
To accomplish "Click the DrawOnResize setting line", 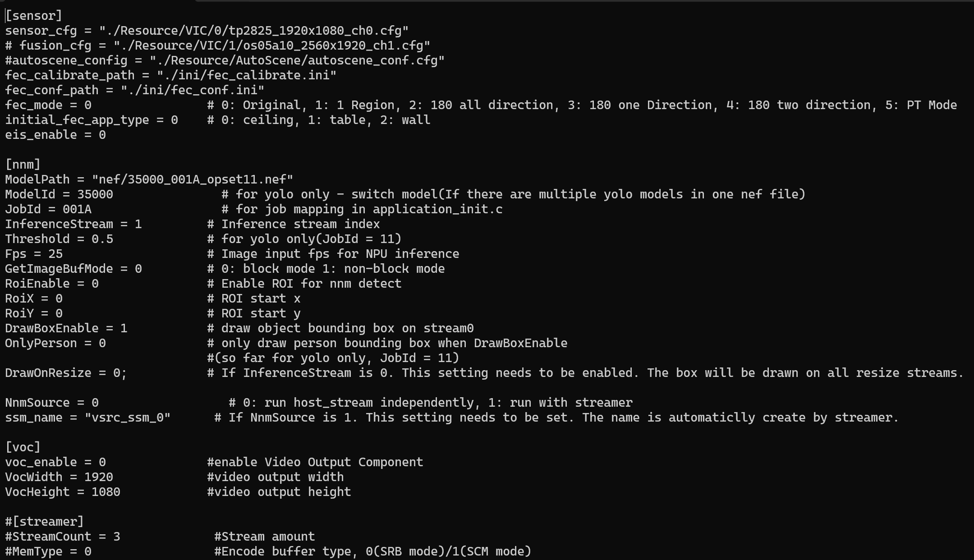I will 484,373.
